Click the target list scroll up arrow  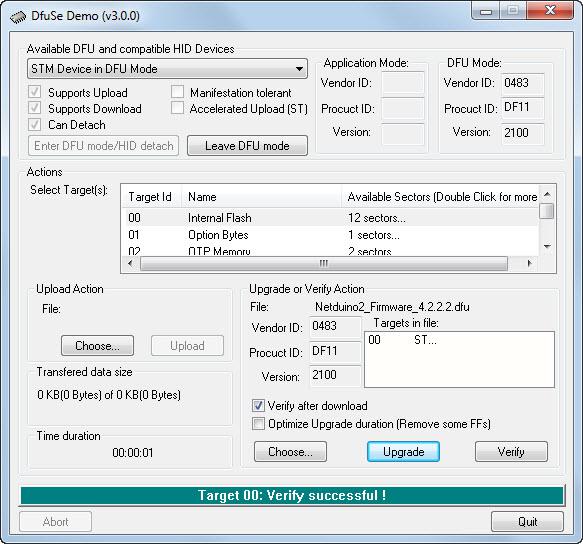[x=547, y=194]
